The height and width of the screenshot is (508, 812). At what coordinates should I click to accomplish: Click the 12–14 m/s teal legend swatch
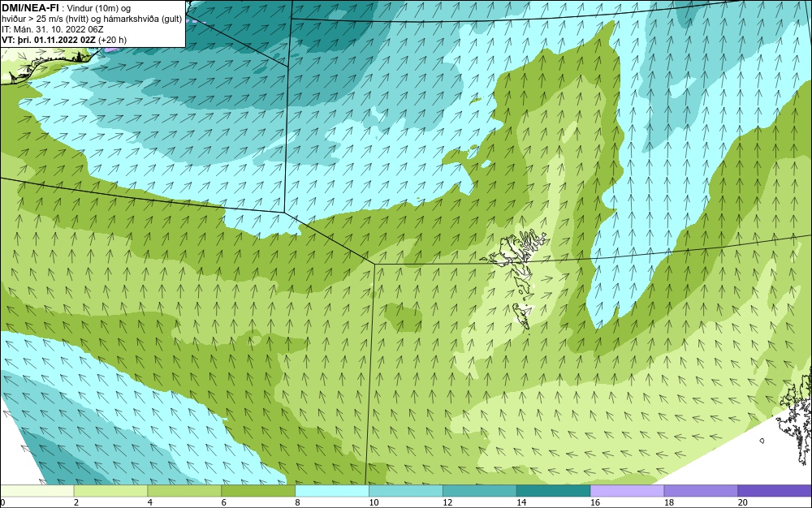(x=480, y=491)
